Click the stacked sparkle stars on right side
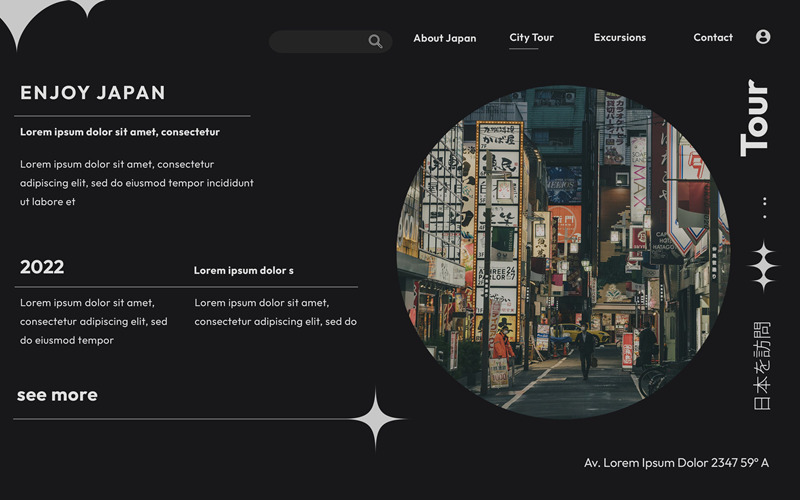This screenshot has width=800, height=500. coord(763,266)
